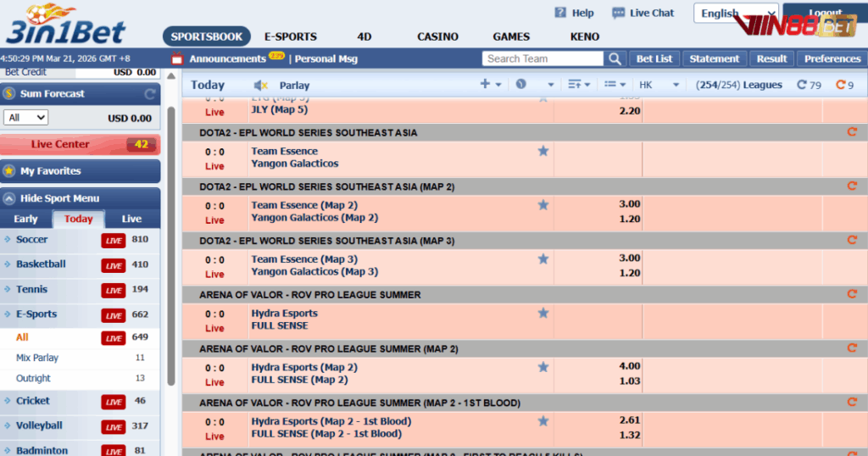Viewport: 868px width, 456px height.
Task: Click the plus icon in toolbar
Action: coord(485,84)
